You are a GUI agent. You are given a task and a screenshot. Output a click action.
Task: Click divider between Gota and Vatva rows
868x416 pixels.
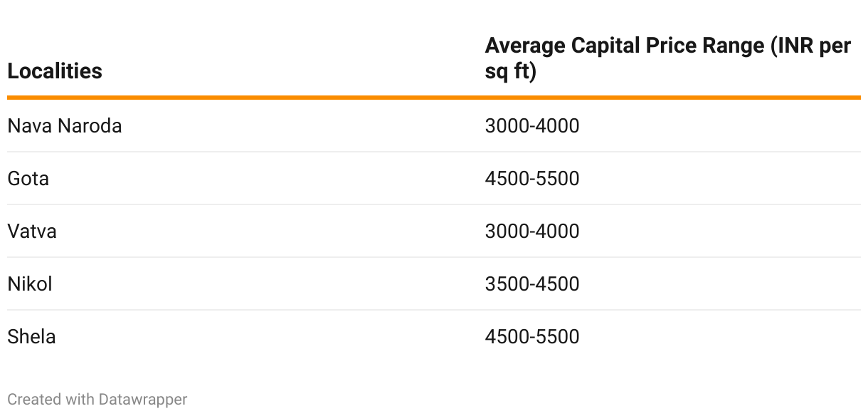434,204
